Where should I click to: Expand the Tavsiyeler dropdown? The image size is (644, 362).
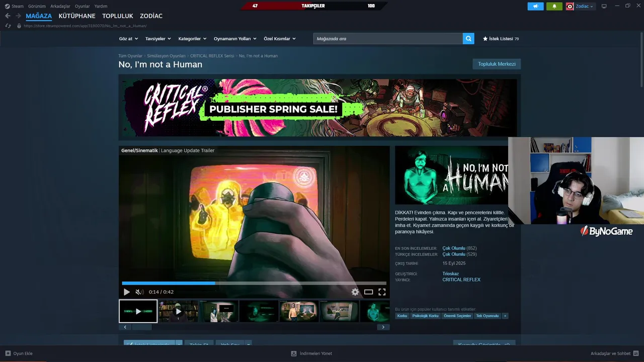tap(158, 39)
